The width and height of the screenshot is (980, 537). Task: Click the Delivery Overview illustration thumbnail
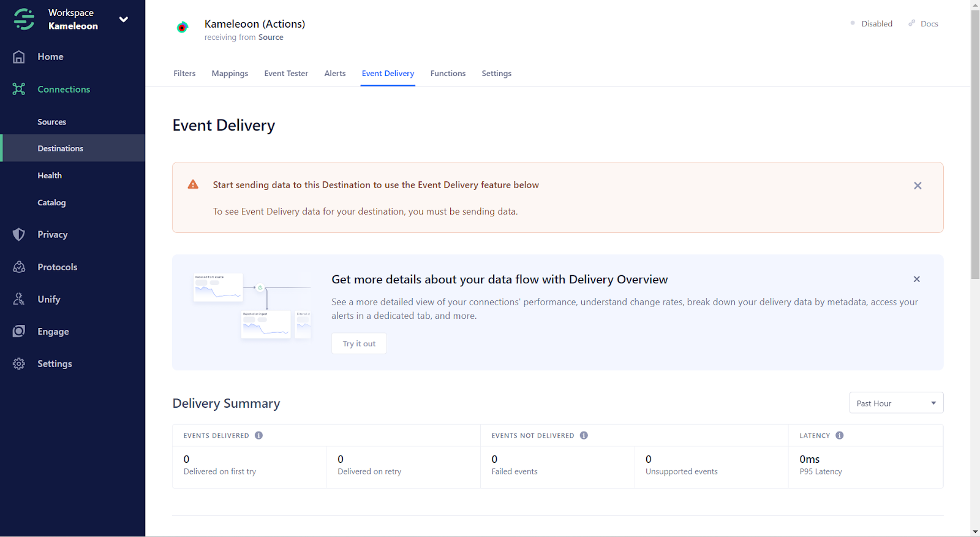252,306
